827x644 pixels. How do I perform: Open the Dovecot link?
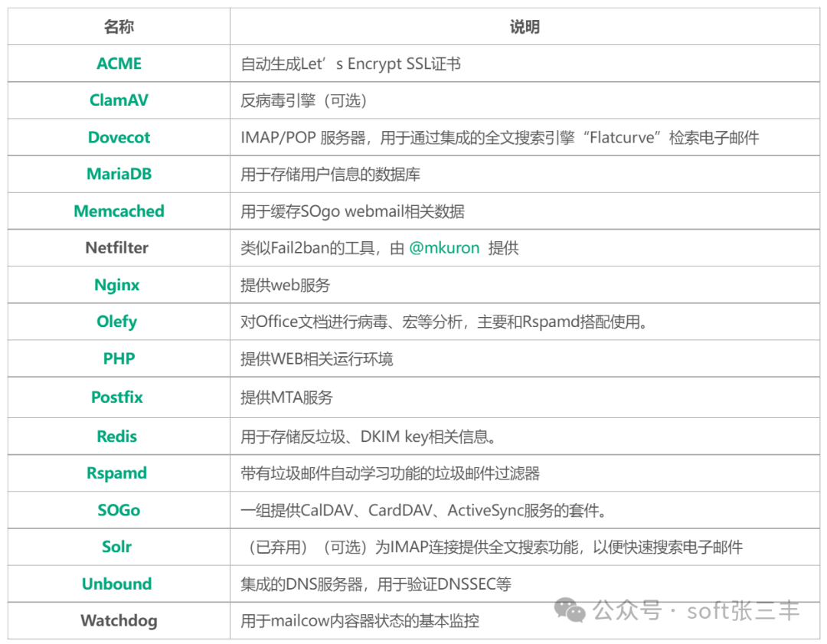point(119,137)
